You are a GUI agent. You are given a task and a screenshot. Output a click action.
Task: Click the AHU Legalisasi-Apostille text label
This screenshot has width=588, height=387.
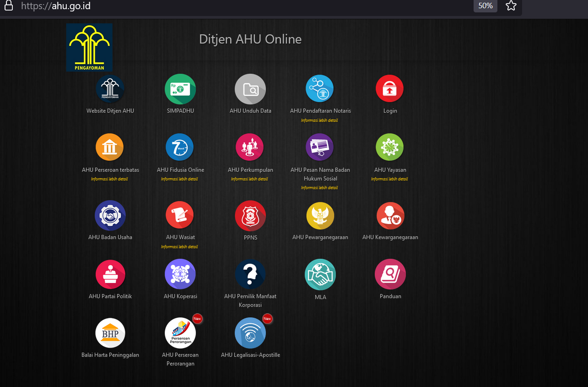[250, 355]
